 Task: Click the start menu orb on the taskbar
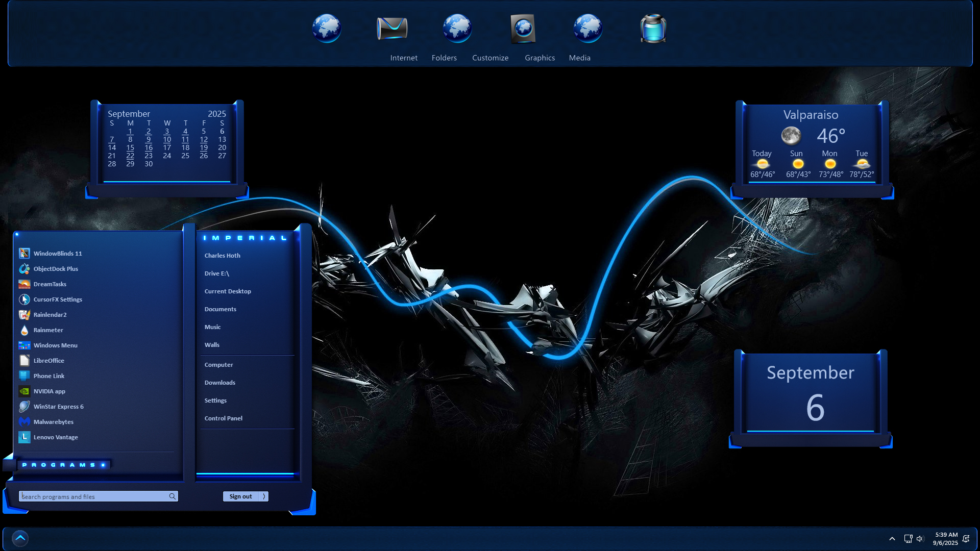(x=20, y=538)
